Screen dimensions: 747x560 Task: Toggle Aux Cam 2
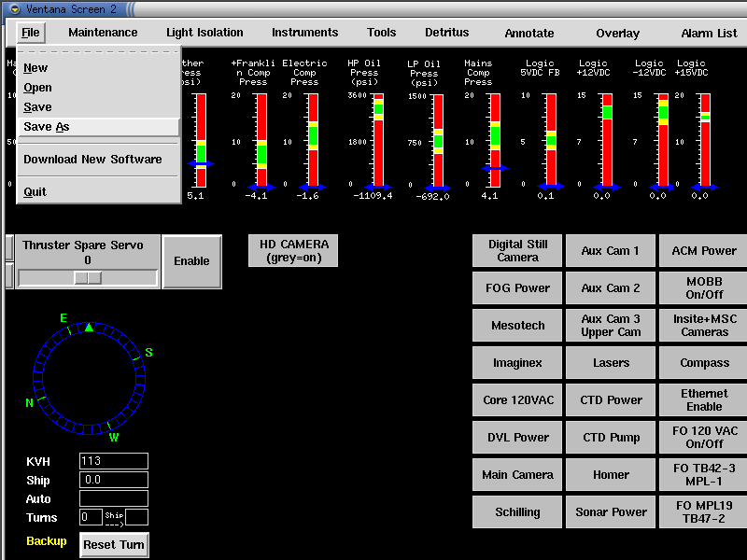click(611, 287)
